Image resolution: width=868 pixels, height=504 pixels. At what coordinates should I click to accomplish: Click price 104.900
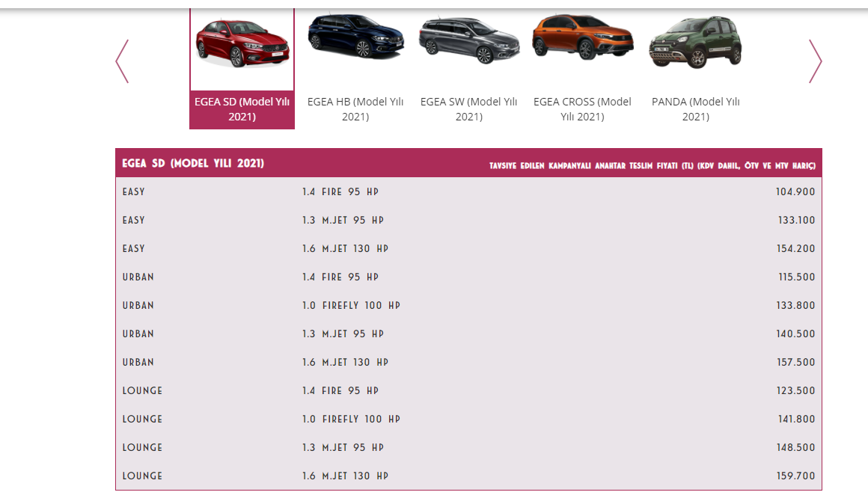point(795,192)
